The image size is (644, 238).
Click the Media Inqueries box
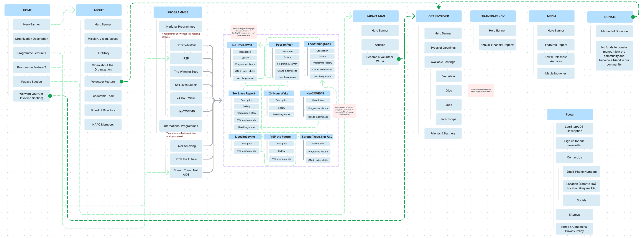coord(556,73)
